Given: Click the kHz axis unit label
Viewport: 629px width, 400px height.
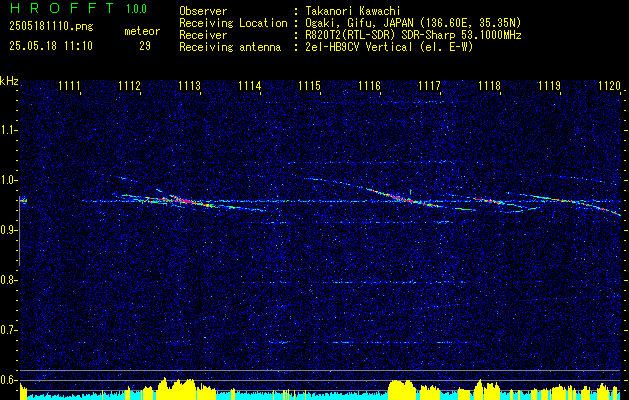Looking at the screenshot, I should 9,81.
